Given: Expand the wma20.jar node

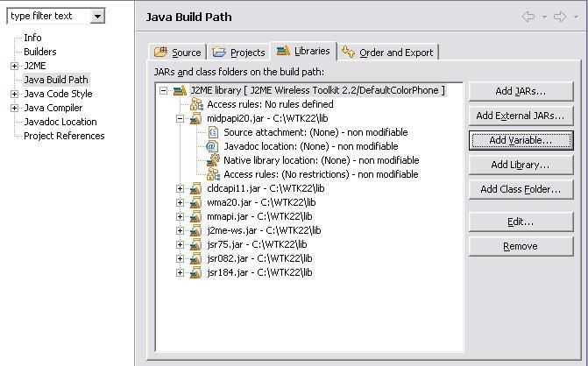Looking at the screenshot, I should click(180, 202).
